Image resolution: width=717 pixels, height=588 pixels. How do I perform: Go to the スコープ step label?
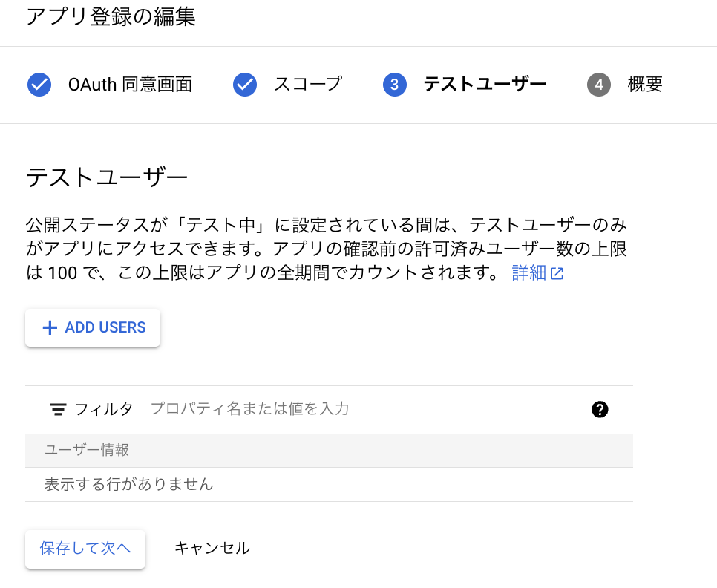click(x=307, y=85)
